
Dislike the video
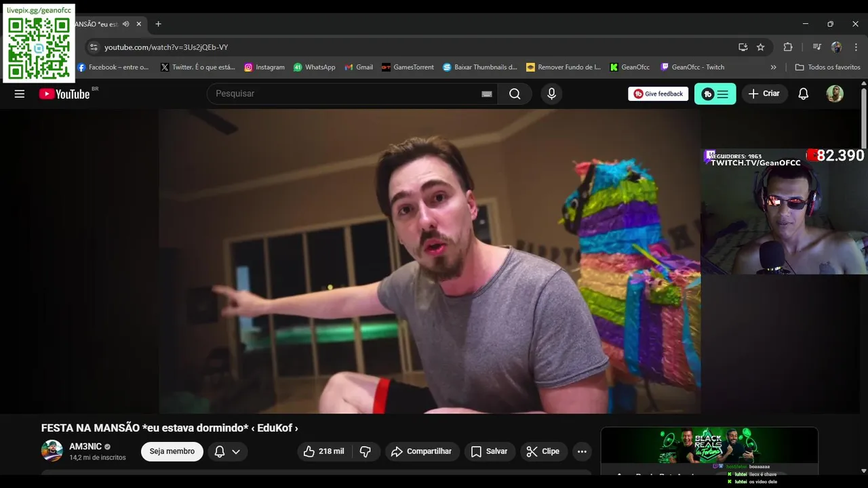366,451
